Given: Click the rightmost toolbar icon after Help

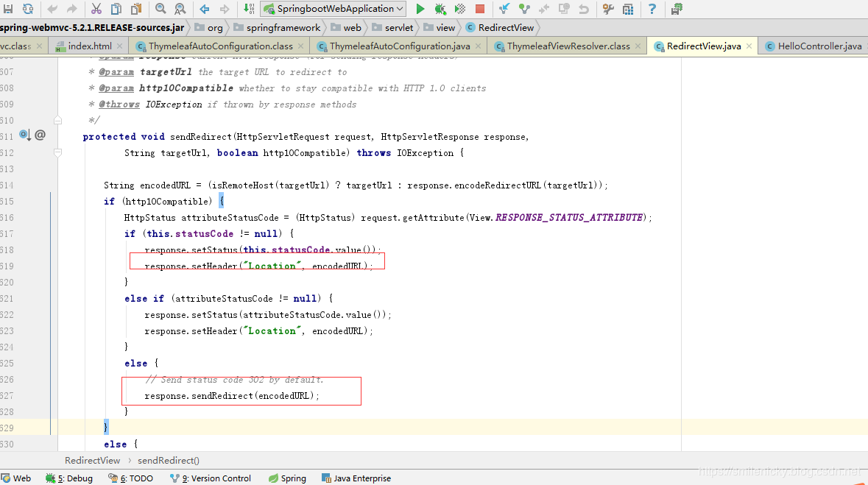Looking at the screenshot, I should (x=677, y=9).
